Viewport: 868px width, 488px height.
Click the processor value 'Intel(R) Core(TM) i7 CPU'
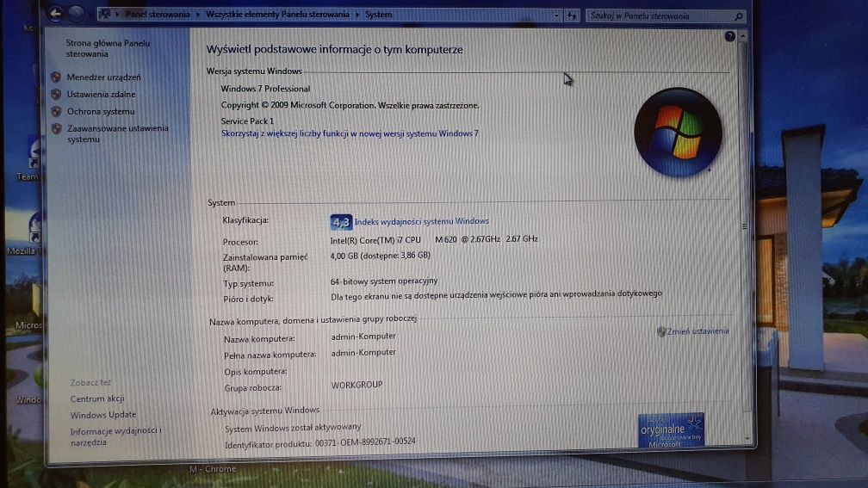click(x=375, y=240)
